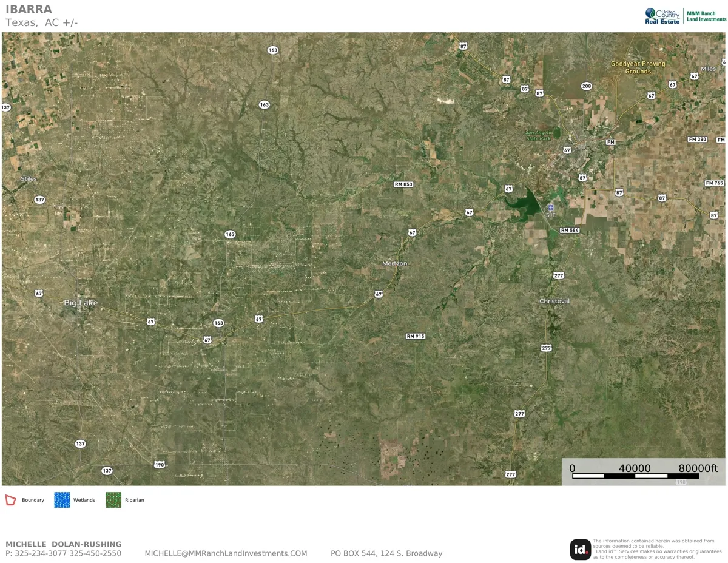Screen dimensions: 728x563
Task: Click the Land id logo icon
Action: 580,550
